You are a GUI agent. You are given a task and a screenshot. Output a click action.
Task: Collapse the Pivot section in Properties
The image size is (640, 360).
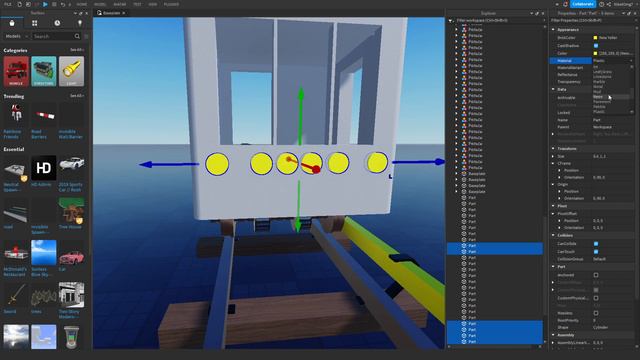click(553, 206)
